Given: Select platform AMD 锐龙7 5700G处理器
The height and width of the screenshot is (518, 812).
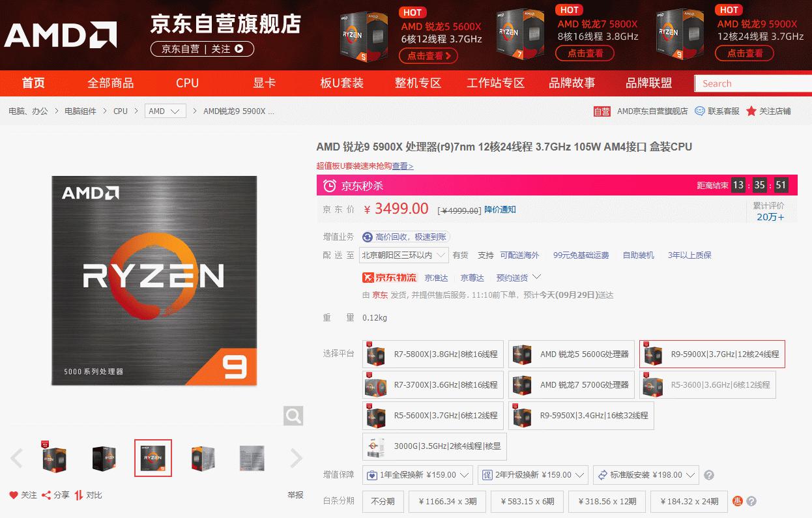Looking at the screenshot, I should pos(572,385).
